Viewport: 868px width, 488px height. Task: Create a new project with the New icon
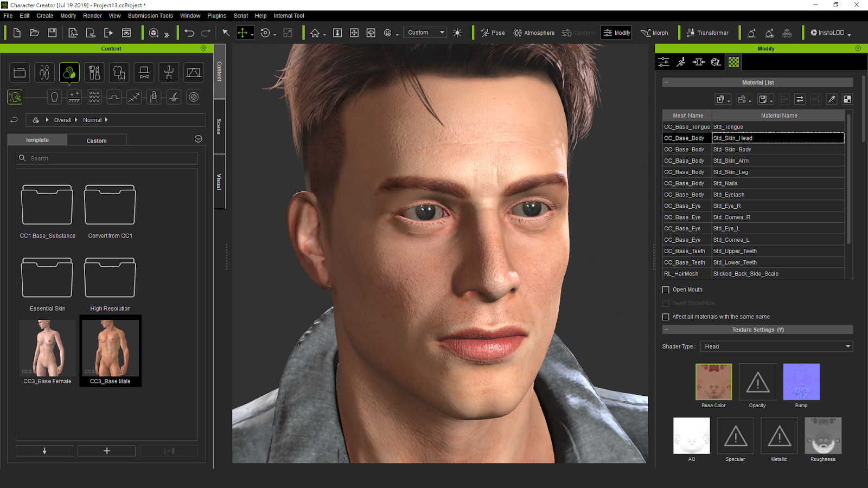click(x=17, y=33)
